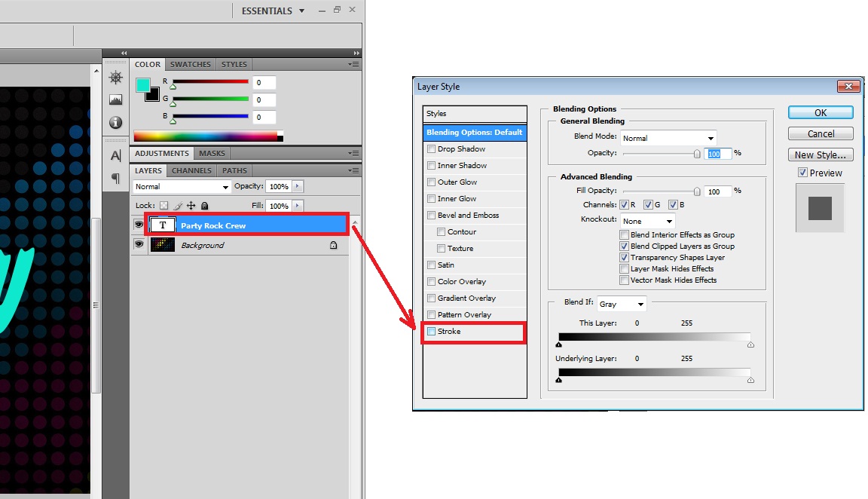Open the Knockout dropdown
This screenshot has height=499, width=868.
648,221
